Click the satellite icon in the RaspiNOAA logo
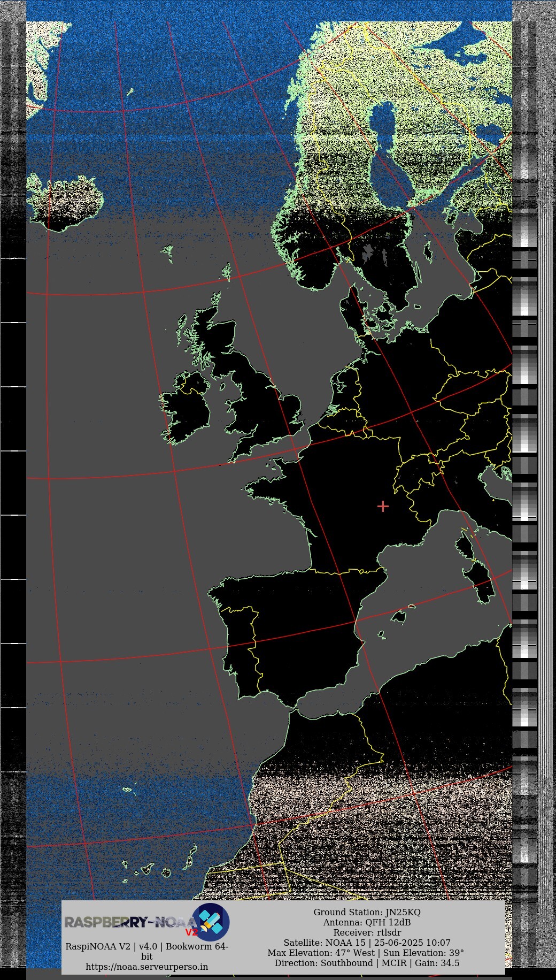Screen dimensions: 556x980 coord(211,922)
